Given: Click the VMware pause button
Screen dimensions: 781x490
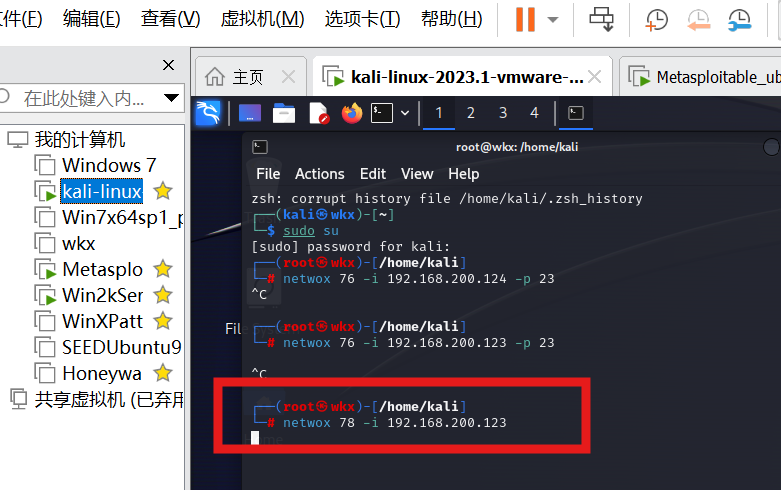Looking at the screenshot, I should (x=525, y=19).
